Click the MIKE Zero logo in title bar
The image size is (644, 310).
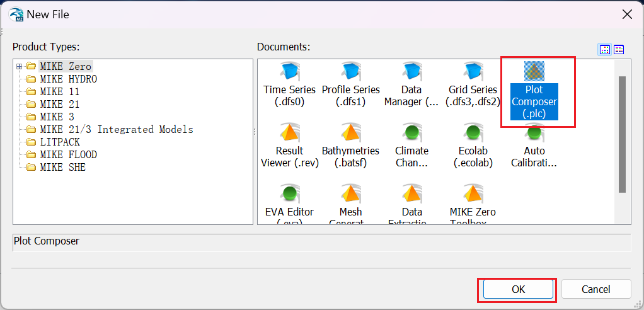coord(16,14)
